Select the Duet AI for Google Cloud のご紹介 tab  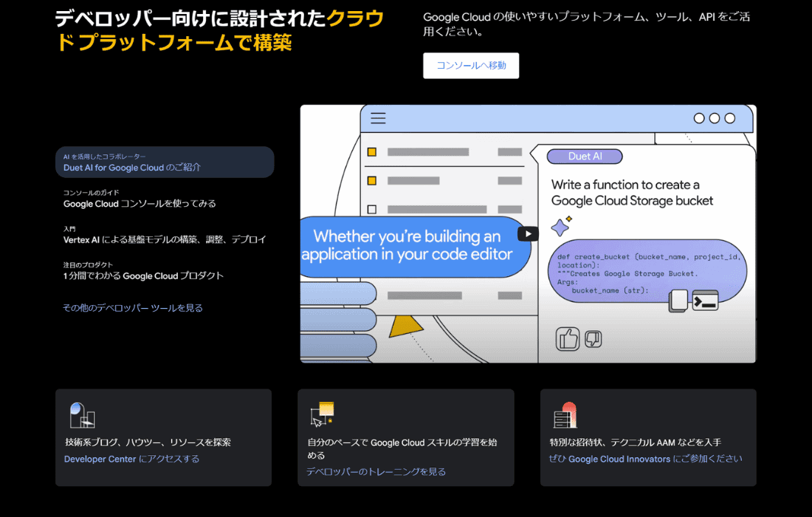click(x=165, y=162)
